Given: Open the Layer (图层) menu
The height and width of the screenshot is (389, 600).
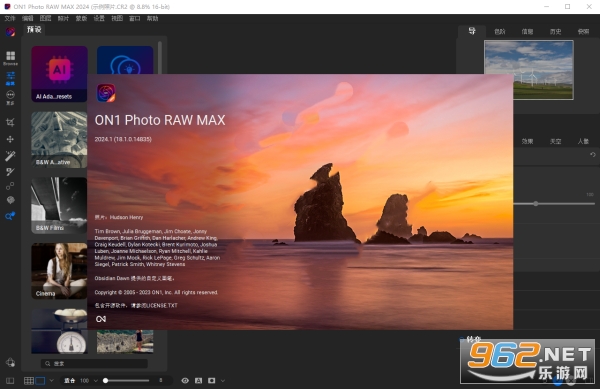Looking at the screenshot, I should point(45,18).
